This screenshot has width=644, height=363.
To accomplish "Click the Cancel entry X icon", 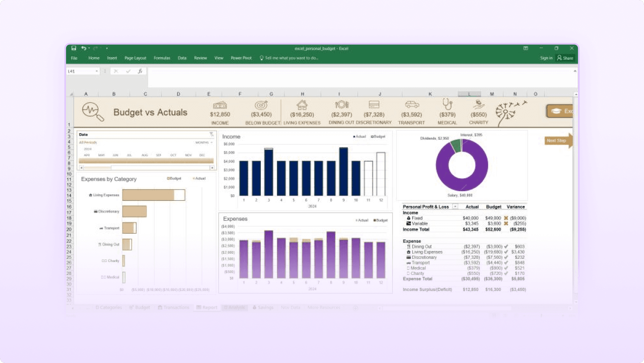I will pyautogui.click(x=116, y=71).
